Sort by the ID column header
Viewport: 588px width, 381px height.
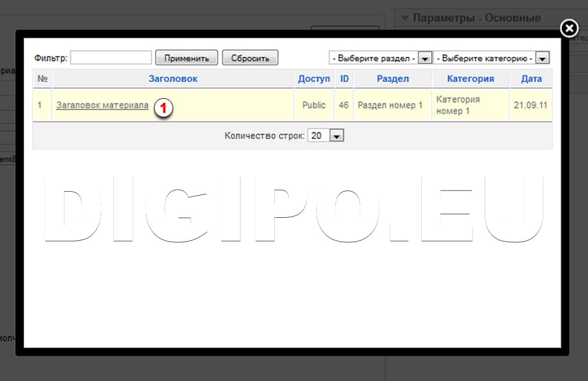(x=345, y=79)
